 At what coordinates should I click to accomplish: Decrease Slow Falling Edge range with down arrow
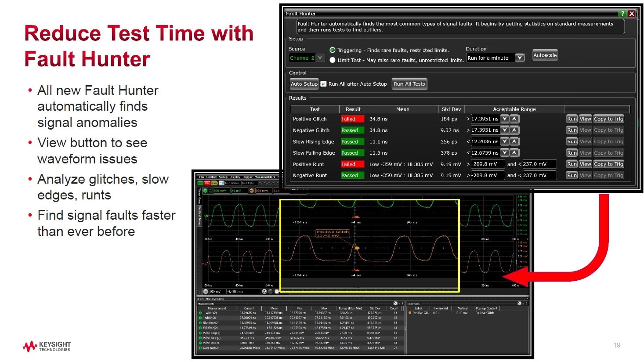tap(505, 152)
